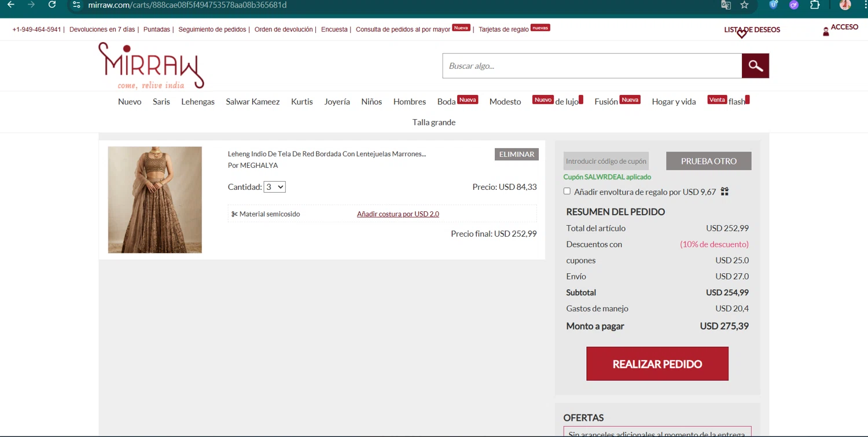The height and width of the screenshot is (437, 868).
Task: Click the Por MEGHALYA seller text
Action: [253, 166]
